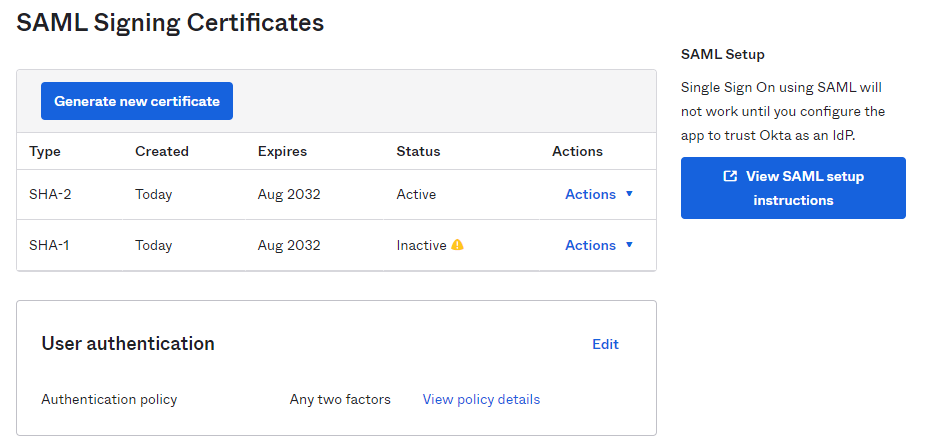This screenshot has height=445, width=936.
Task: Click the Type column header
Action: (x=45, y=151)
